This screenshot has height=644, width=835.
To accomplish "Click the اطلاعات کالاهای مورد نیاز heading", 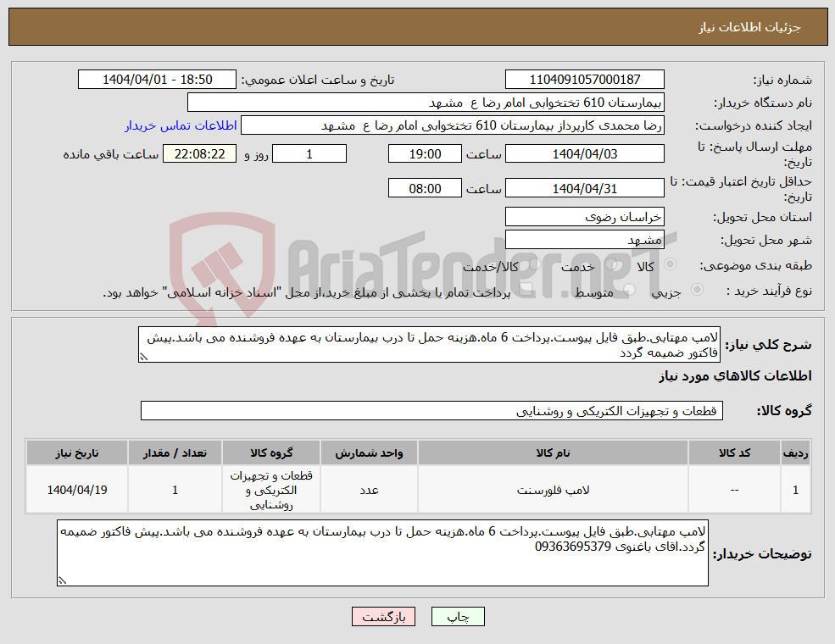I will pos(735,376).
